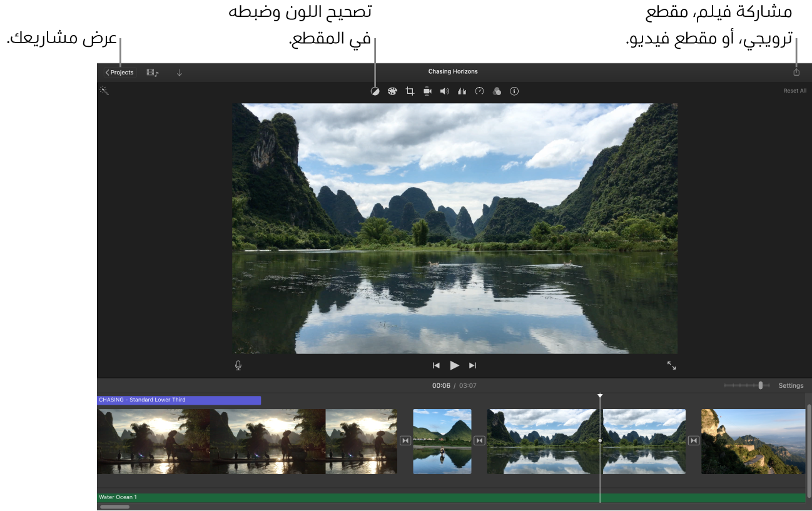Skip to the previous clip edge
Screen dimensions: 812x511
pos(437,365)
